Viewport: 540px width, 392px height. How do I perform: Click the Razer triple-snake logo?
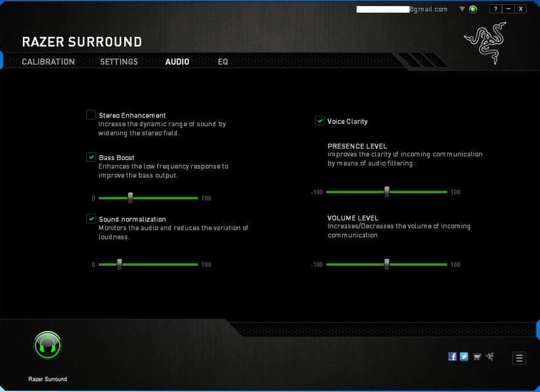(485, 43)
